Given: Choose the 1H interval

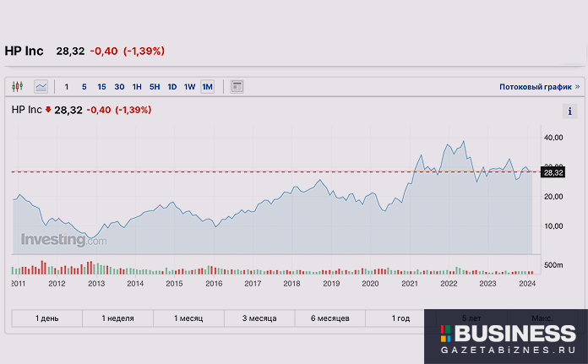Looking at the screenshot, I should click(x=137, y=86).
